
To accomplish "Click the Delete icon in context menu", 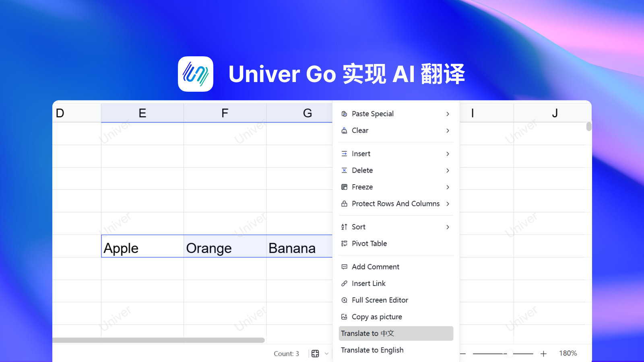I will click(x=344, y=170).
